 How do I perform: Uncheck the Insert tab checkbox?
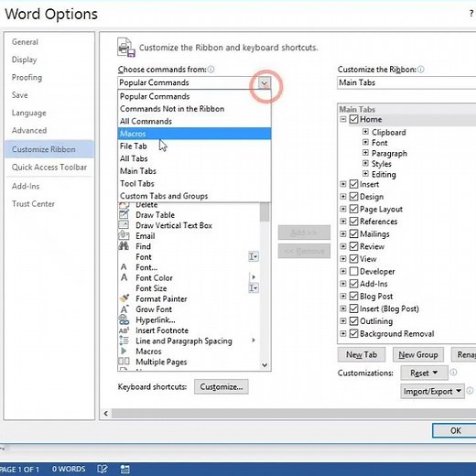pos(353,184)
